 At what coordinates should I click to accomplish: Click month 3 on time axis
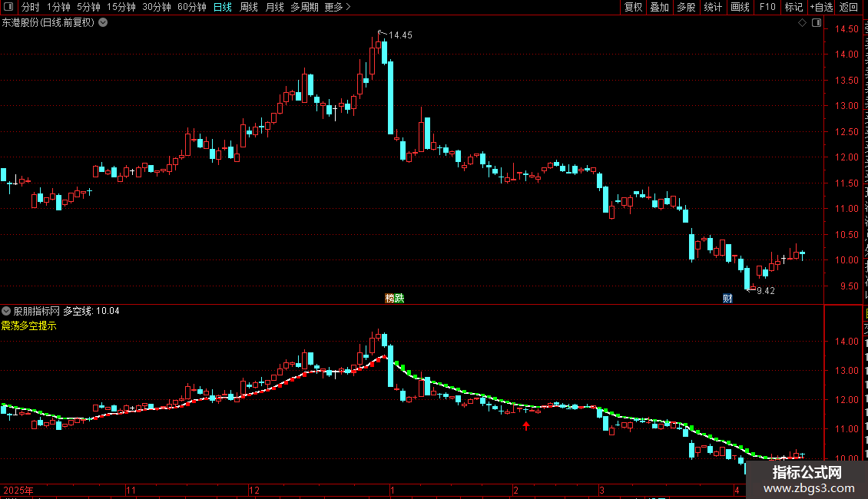click(601, 490)
